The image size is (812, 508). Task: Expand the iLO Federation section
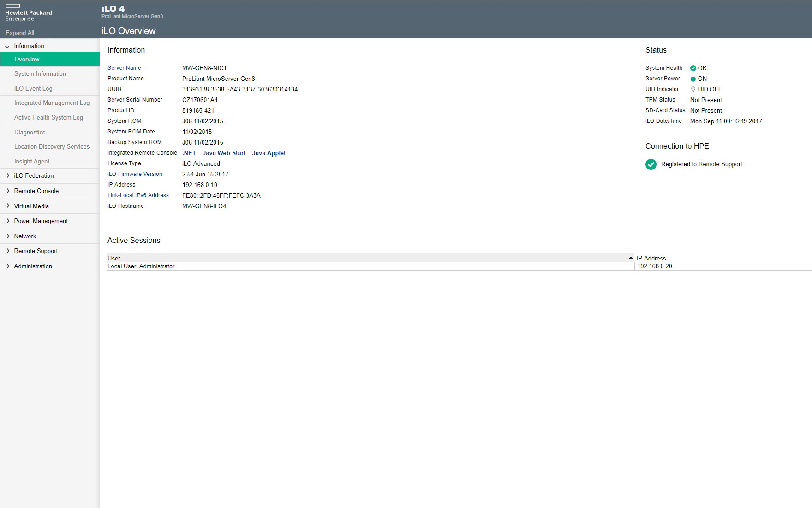tap(8, 175)
